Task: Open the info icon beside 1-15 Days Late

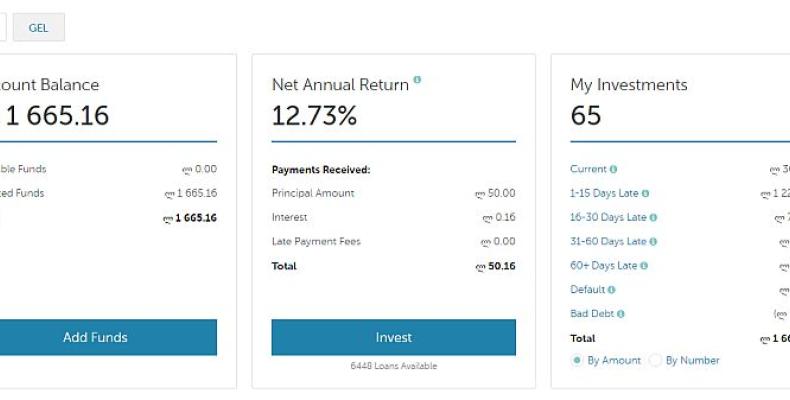Action: pos(645,194)
